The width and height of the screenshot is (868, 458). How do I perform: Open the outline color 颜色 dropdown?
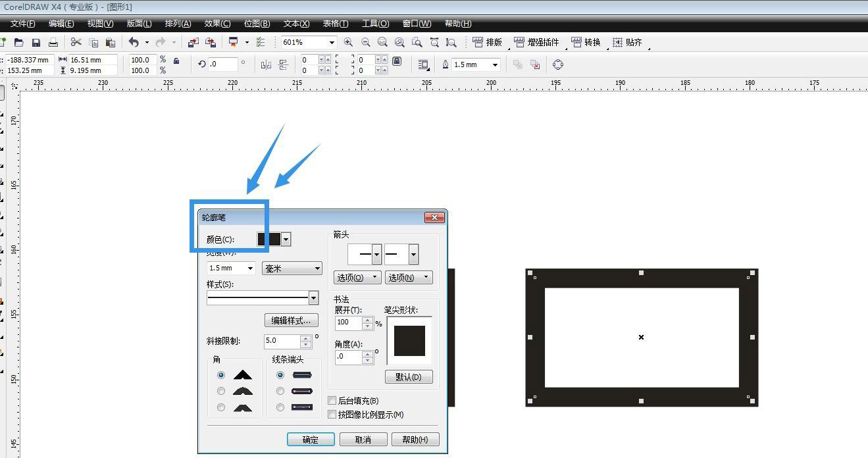coord(286,240)
